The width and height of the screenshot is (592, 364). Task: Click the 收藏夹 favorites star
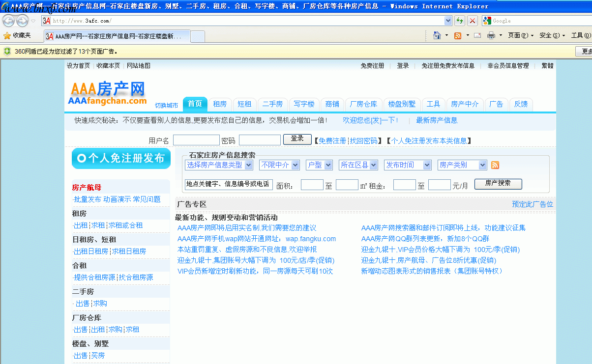[7, 35]
